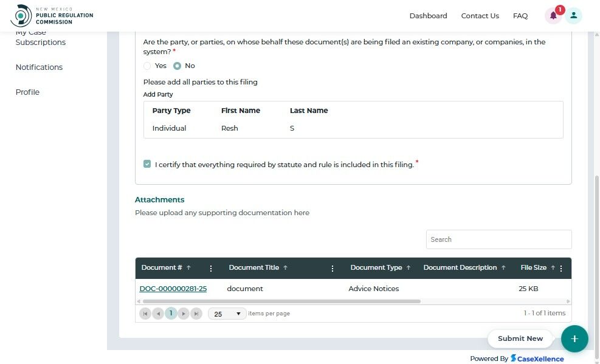Click the attachments Search field
The image size is (600, 364).
tap(498, 239)
